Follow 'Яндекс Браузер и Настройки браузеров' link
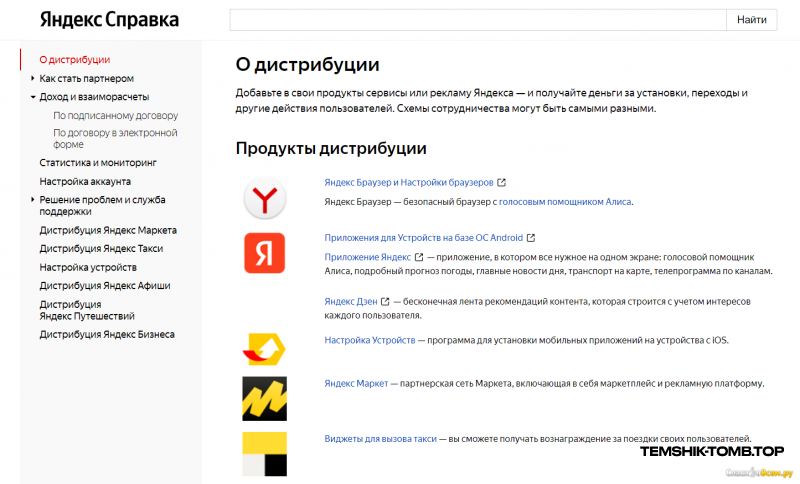 tap(409, 183)
